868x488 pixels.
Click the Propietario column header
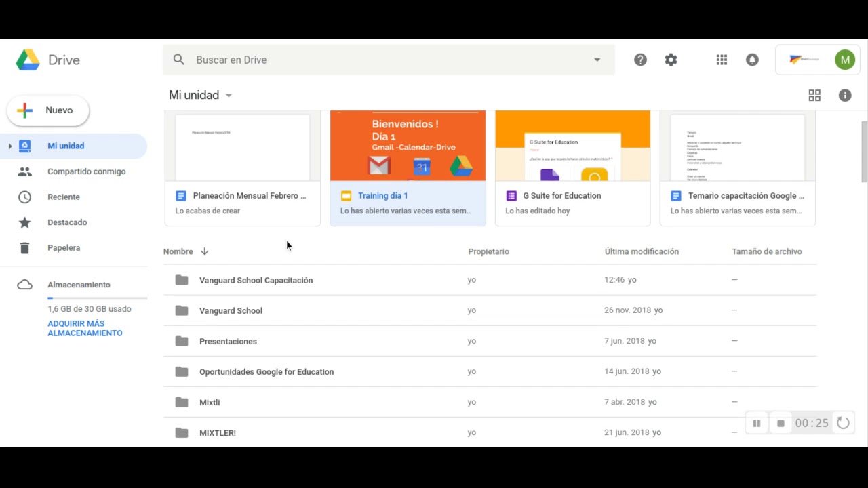pyautogui.click(x=488, y=251)
